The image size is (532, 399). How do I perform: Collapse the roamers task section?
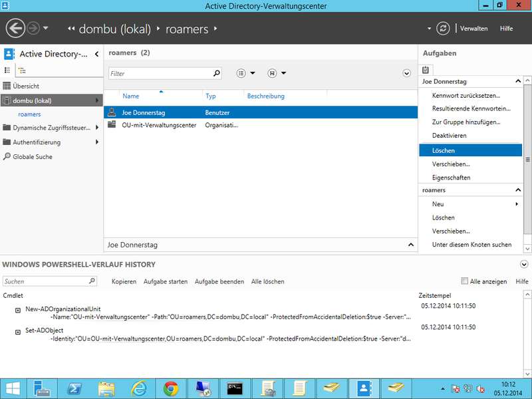(x=518, y=190)
